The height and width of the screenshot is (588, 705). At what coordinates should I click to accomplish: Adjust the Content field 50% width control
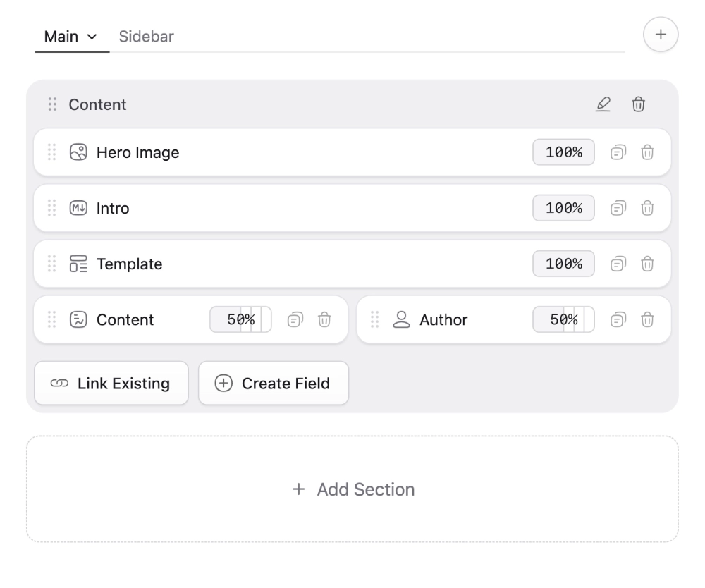tap(240, 319)
